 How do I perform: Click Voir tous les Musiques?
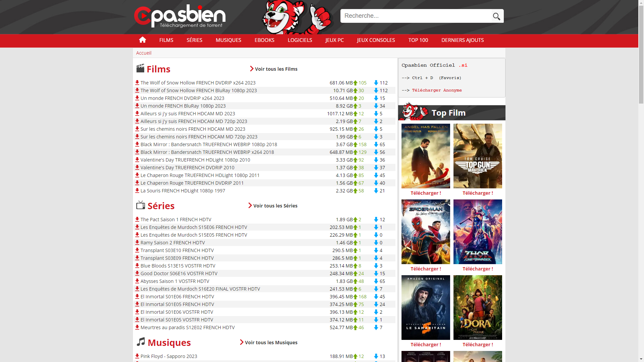pos(269,342)
